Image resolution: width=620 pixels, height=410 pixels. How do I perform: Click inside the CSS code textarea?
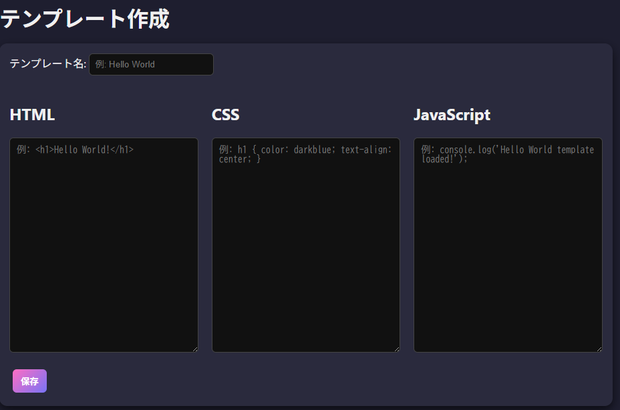[306, 245]
